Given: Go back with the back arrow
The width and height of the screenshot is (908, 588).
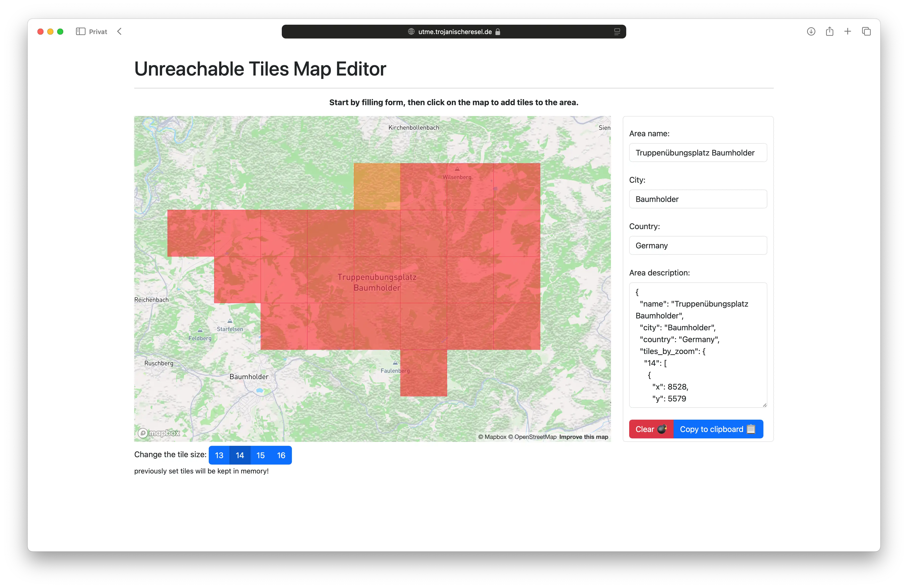Looking at the screenshot, I should [x=119, y=32].
